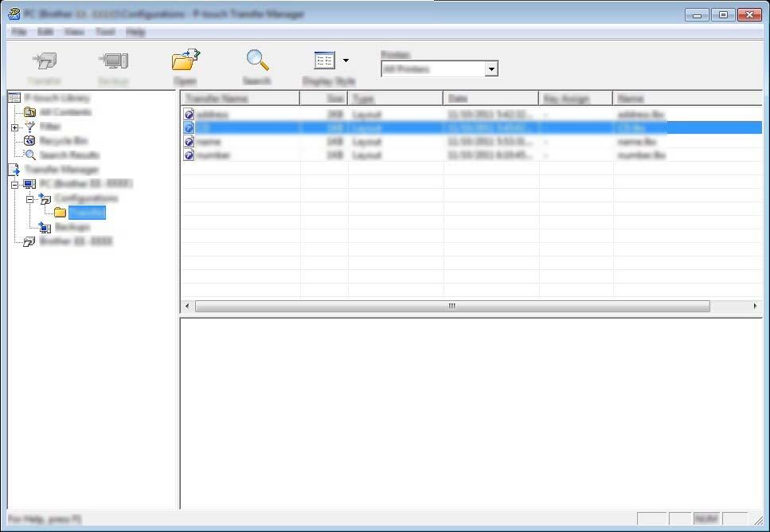Click the Transfer printer toolbar icon
Screen dimensions: 770x532
click(45, 61)
